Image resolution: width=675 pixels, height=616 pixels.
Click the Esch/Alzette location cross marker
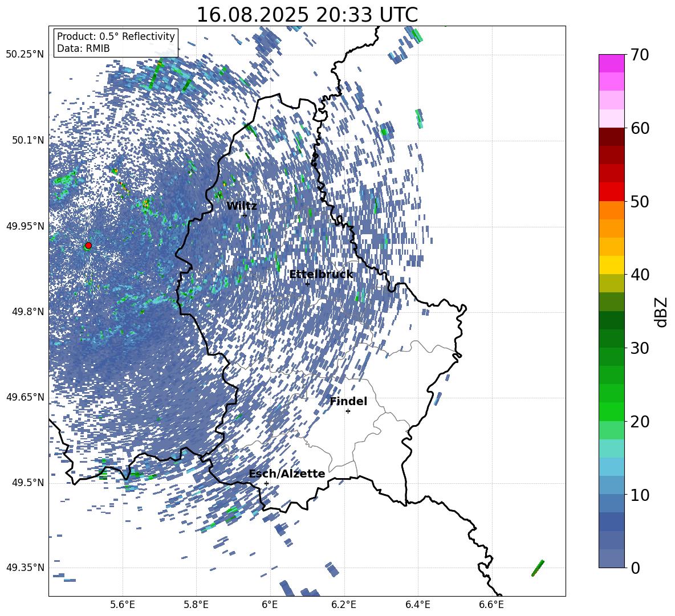266,483
